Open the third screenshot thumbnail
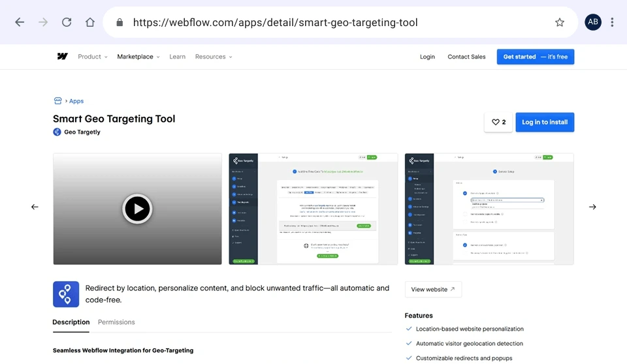 (x=489, y=209)
